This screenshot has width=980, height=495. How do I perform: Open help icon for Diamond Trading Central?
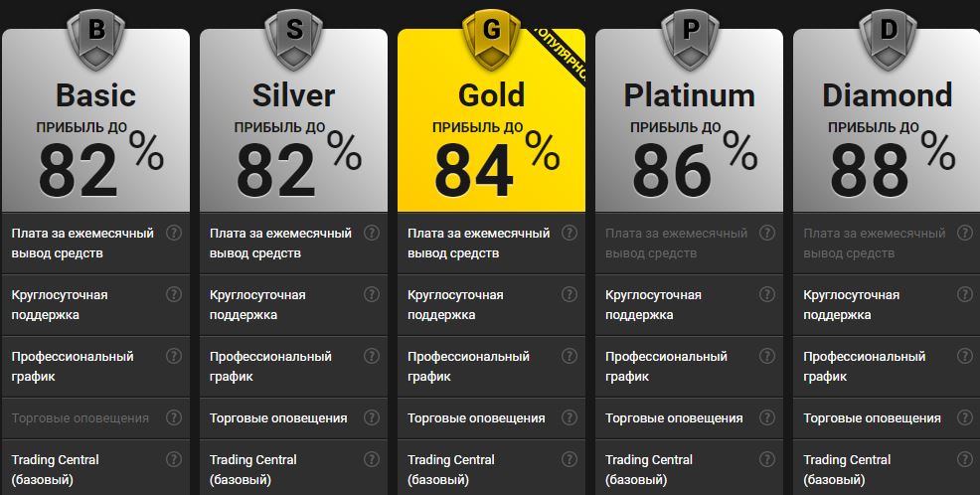tap(965, 459)
